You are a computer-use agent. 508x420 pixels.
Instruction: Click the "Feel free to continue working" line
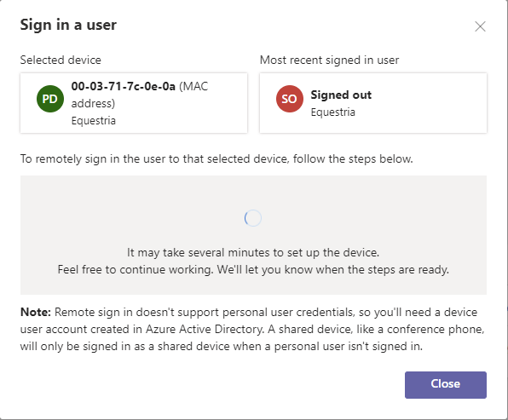pyautogui.click(x=253, y=269)
